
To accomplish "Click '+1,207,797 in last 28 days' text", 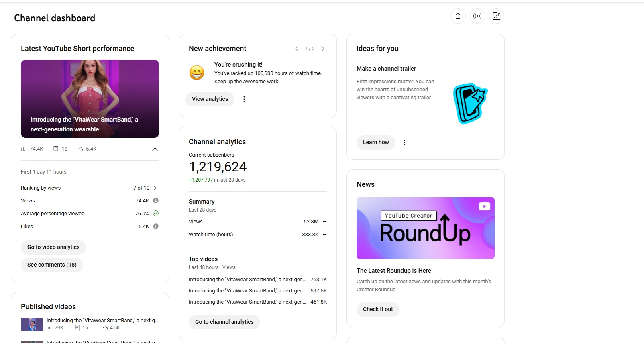I will pos(217,180).
